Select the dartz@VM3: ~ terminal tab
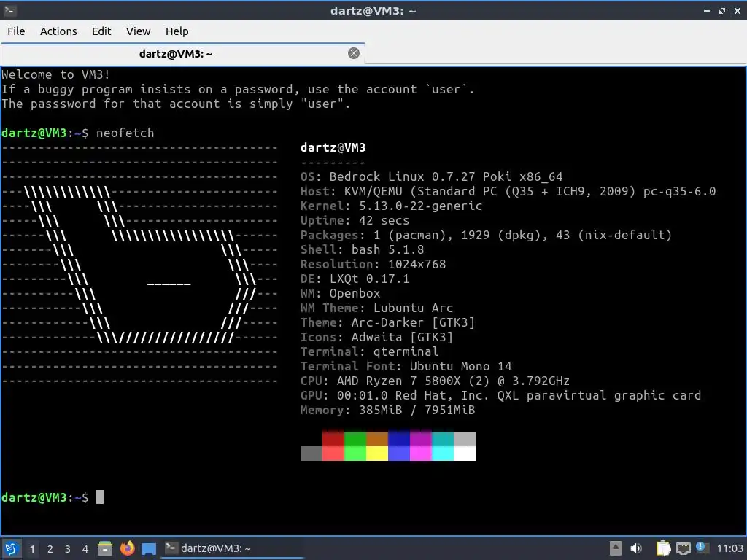 (x=183, y=54)
